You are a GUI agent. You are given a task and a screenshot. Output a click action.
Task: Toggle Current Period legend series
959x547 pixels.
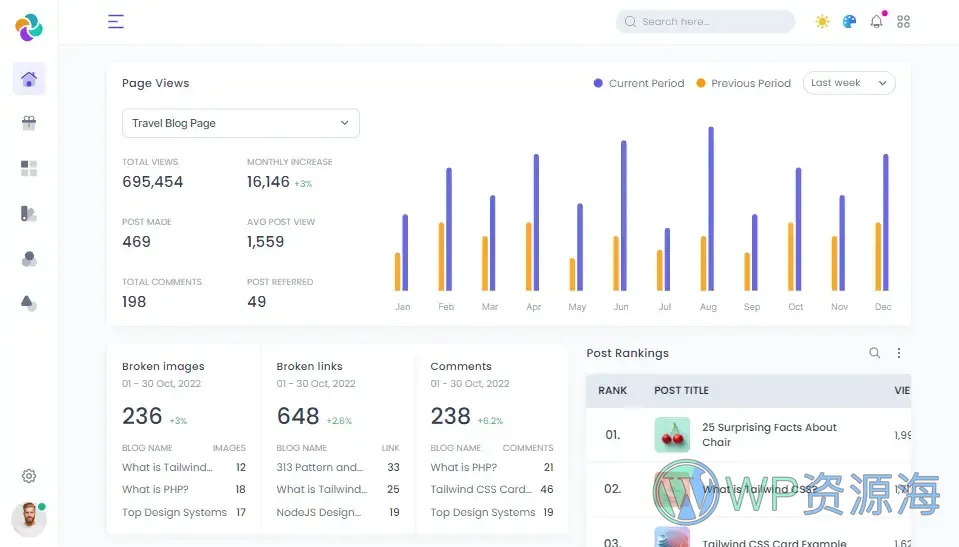tap(639, 83)
